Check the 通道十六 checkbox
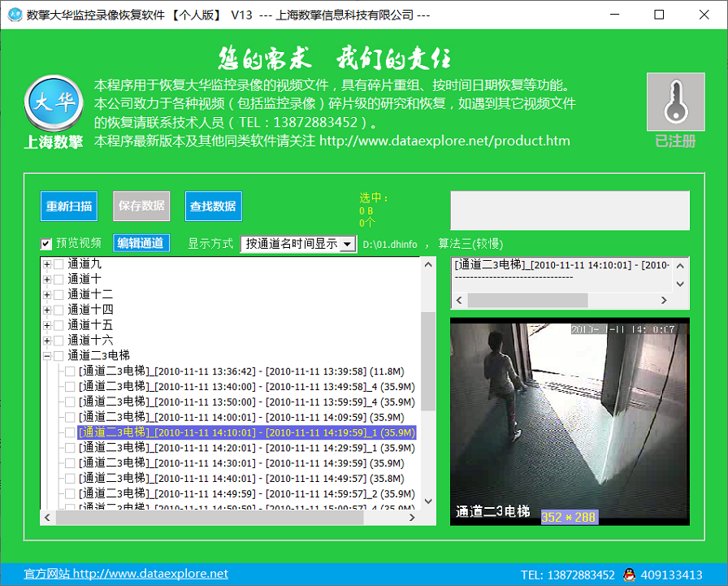728x586 pixels. pyautogui.click(x=58, y=341)
